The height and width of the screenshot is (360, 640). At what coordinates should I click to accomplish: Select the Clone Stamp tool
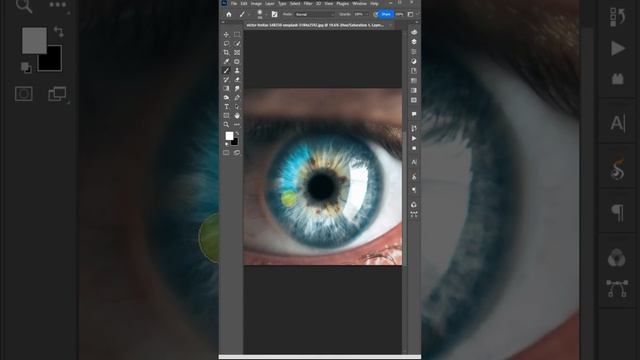click(237, 71)
